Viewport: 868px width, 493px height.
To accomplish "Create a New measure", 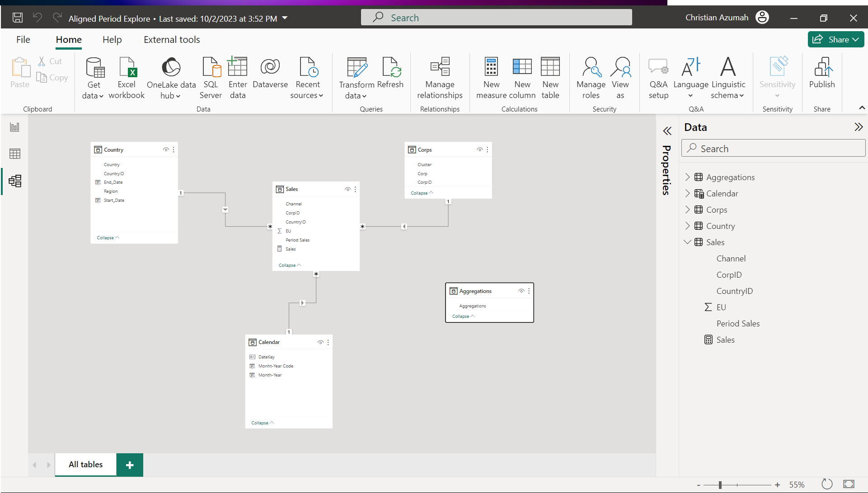I will click(x=491, y=78).
